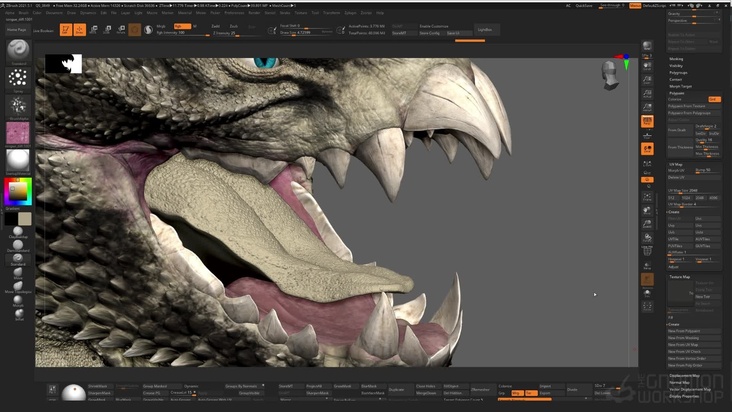Click the Frame icon on right shelf
The height and width of the screenshot is (412, 732).
tap(647, 197)
